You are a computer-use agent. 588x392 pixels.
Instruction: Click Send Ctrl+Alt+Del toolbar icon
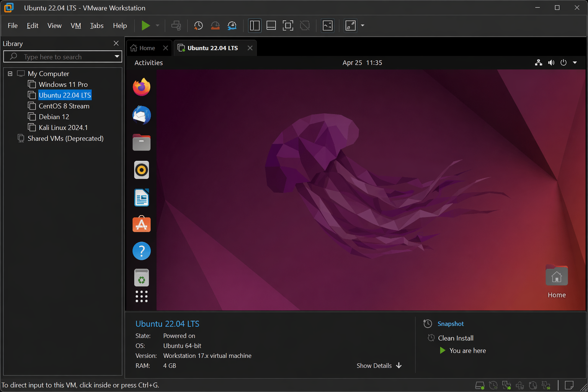(x=176, y=26)
